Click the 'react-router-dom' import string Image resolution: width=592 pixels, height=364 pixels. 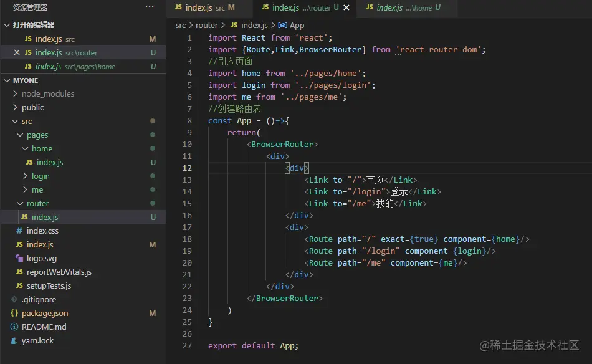pos(438,49)
